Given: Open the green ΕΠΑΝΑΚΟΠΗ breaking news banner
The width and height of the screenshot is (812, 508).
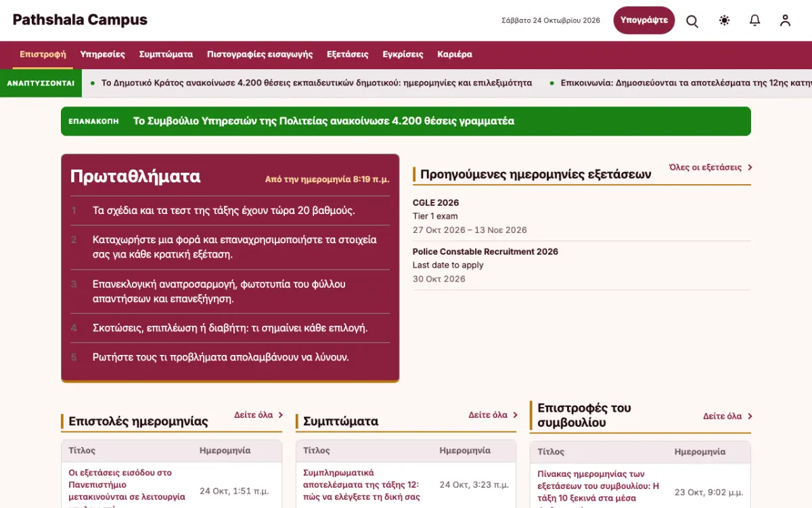Looking at the screenshot, I should [406, 121].
